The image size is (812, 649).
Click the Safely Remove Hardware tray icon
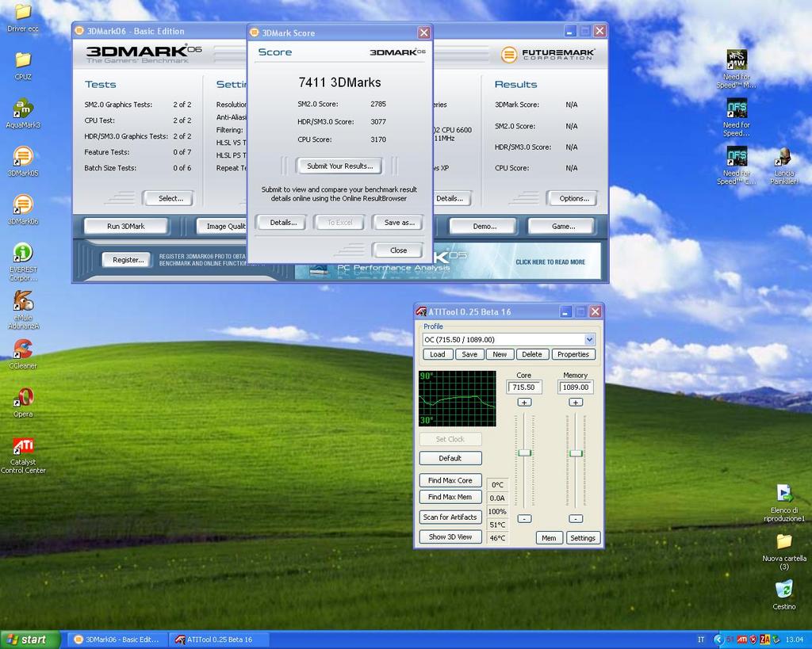tap(776, 639)
